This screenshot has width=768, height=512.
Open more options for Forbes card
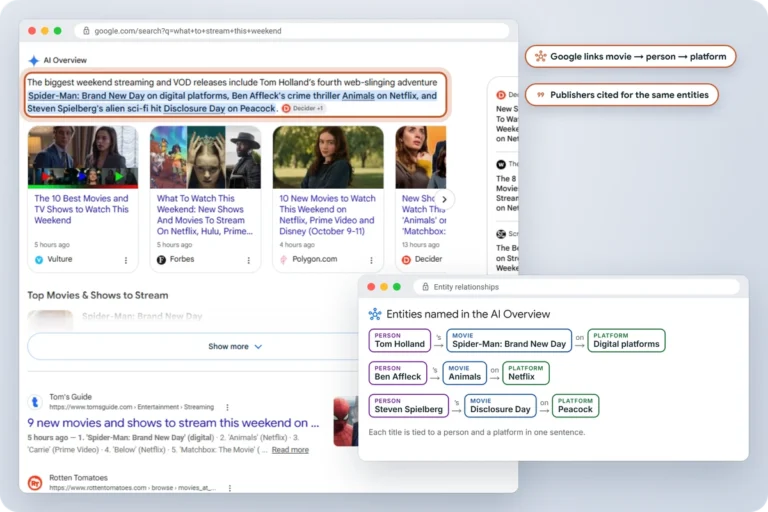[x=248, y=260]
